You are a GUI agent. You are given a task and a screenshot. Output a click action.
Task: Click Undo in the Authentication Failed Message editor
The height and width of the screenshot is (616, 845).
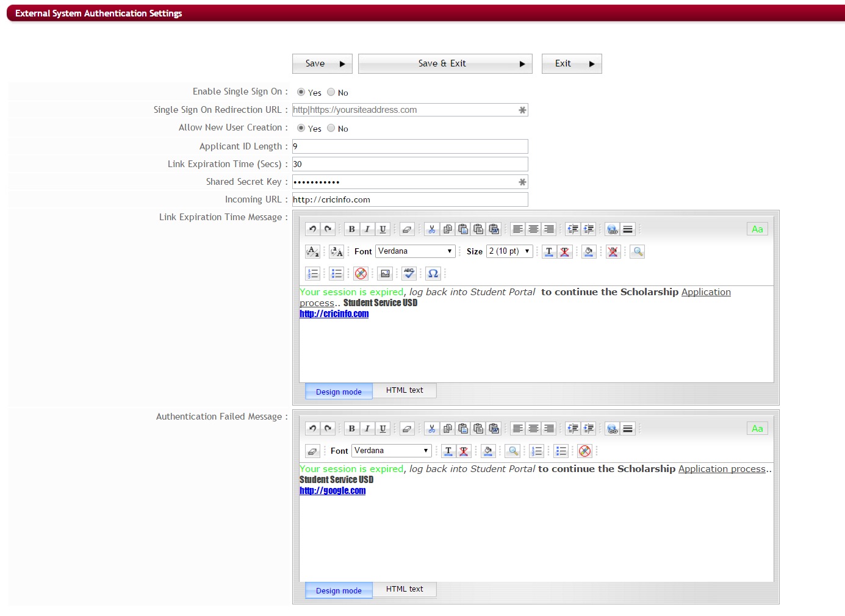(312, 429)
